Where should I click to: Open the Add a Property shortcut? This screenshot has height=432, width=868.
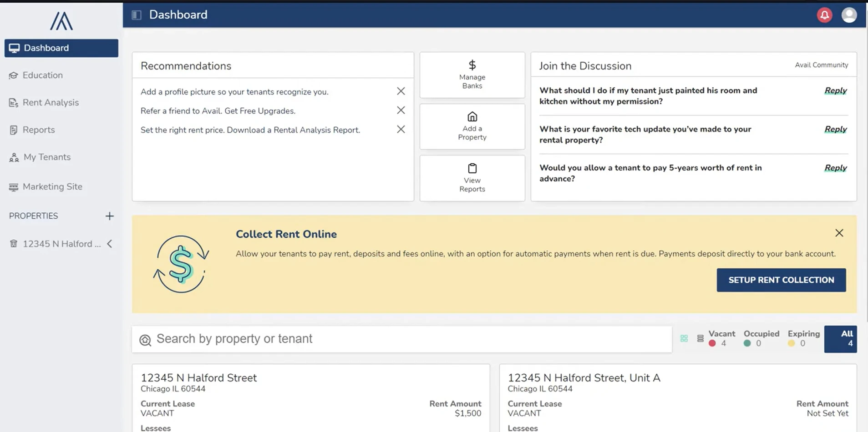click(x=472, y=126)
